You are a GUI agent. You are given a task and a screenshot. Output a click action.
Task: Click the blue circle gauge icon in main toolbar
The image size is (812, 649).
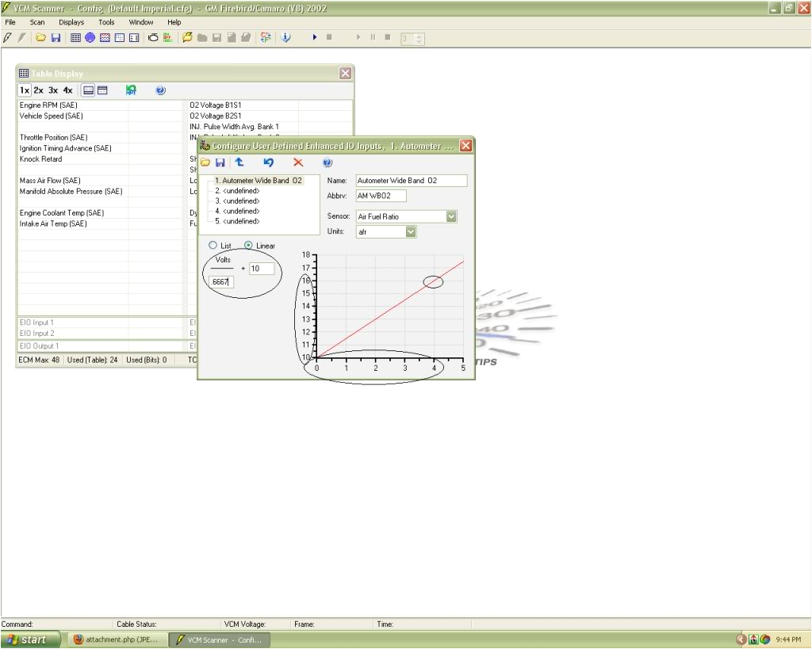[x=90, y=37]
